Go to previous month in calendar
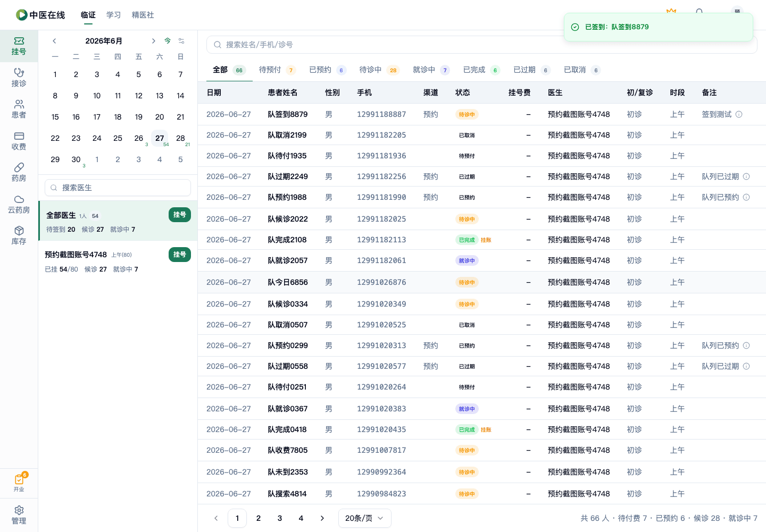This screenshot has width=766, height=532. (54, 41)
